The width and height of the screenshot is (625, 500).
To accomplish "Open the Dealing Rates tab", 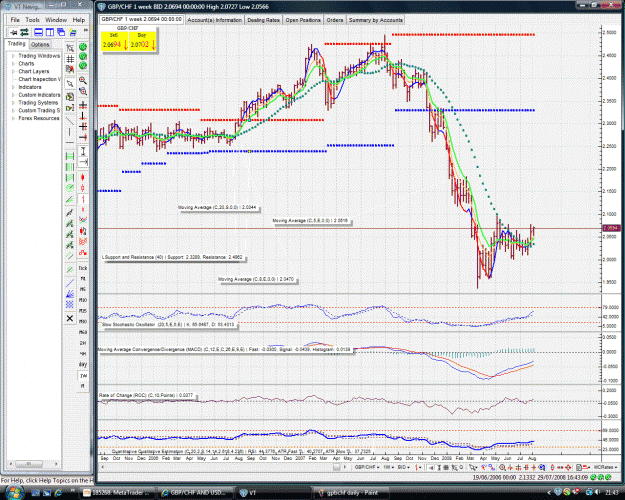I will click(x=263, y=20).
